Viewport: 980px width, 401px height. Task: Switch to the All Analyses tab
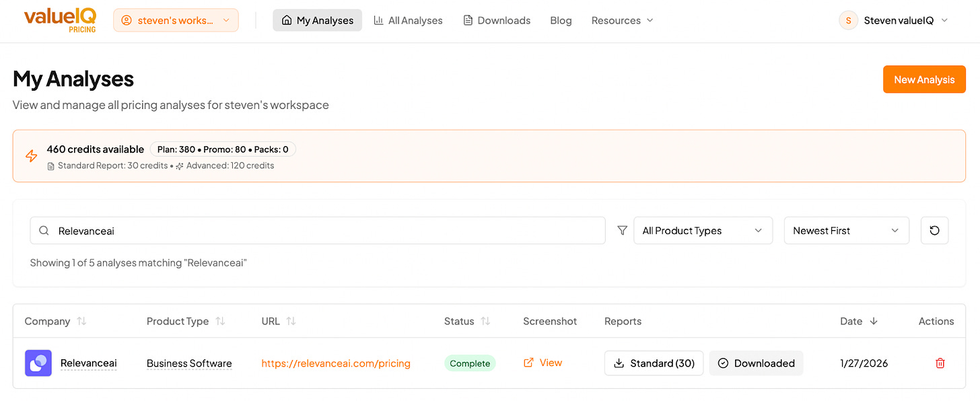click(408, 20)
